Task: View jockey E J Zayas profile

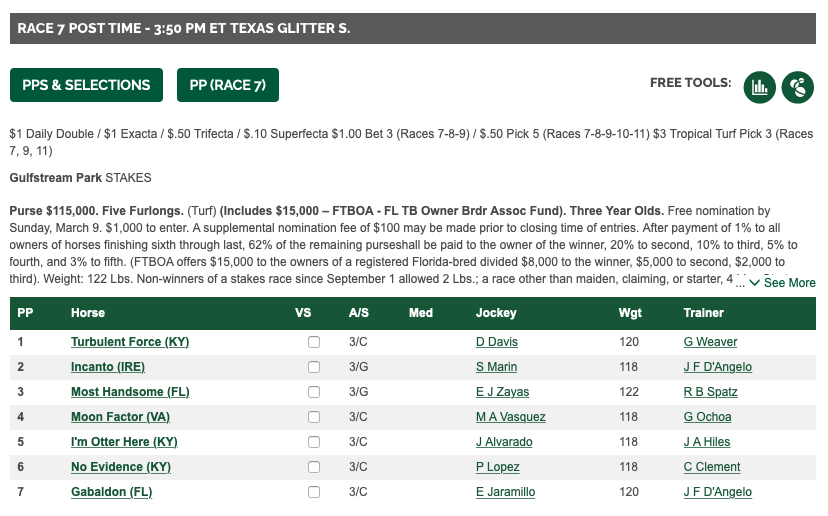Action: click(x=502, y=392)
